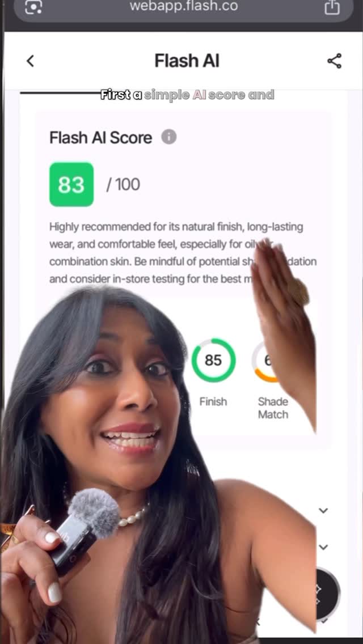Select the Finish label
The height and width of the screenshot is (644, 363).
(213, 402)
